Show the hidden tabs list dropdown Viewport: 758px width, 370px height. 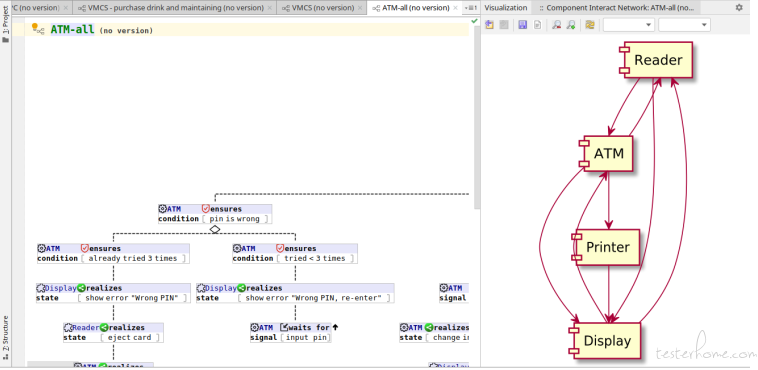click(x=471, y=8)
